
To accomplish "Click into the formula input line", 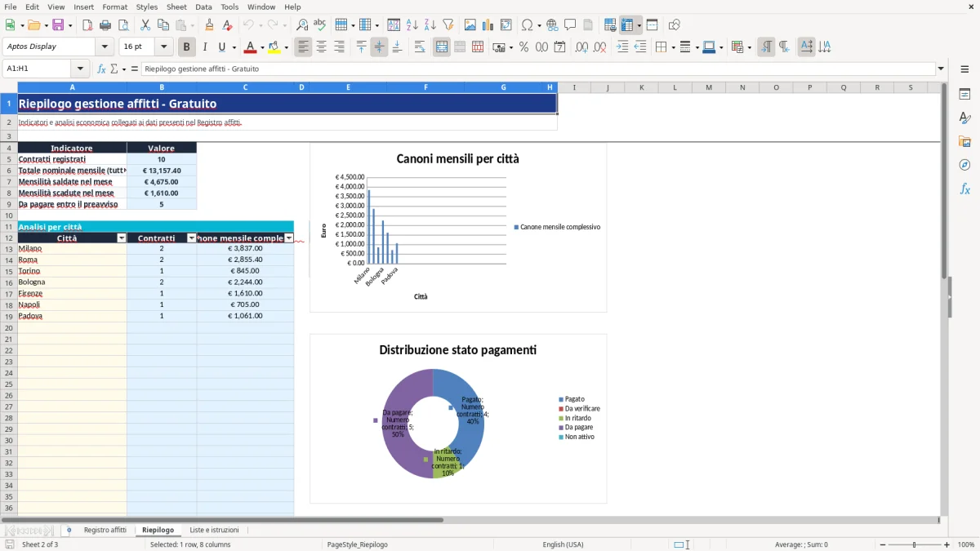I will pos(537,69).
